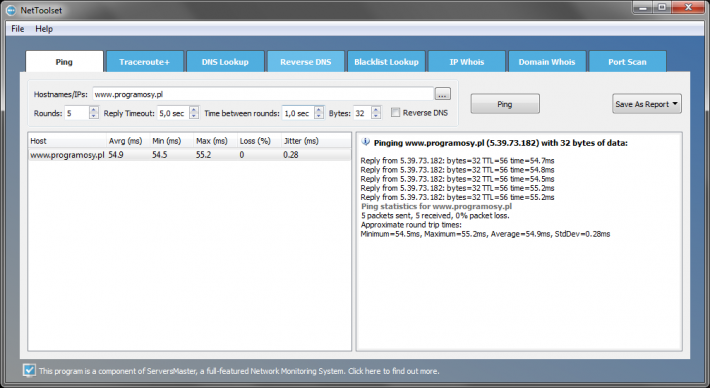Click the 55.2 max value cell
The height and width of the screenshot is (388, 710).
pyautogui.click(x=203, y=155)
